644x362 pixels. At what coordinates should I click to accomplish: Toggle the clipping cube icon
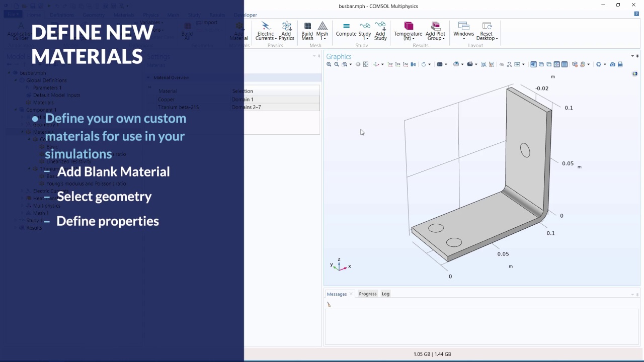point(575,64)
